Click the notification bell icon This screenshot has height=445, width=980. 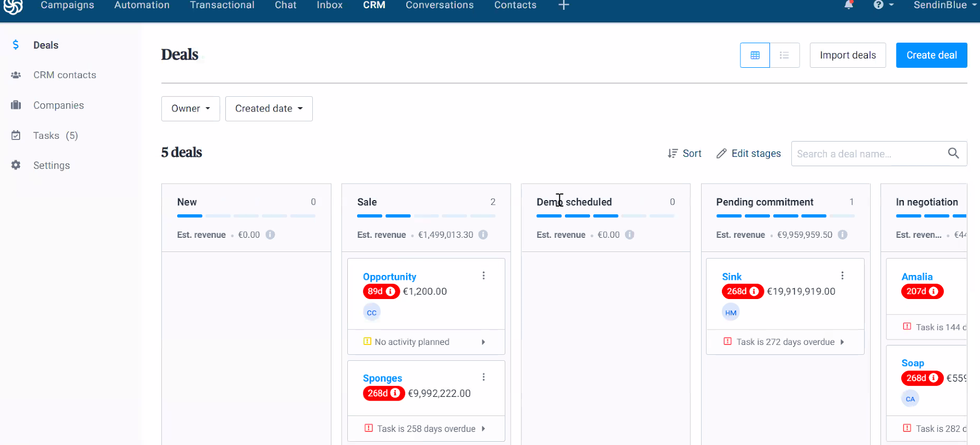tap(849, 5)
